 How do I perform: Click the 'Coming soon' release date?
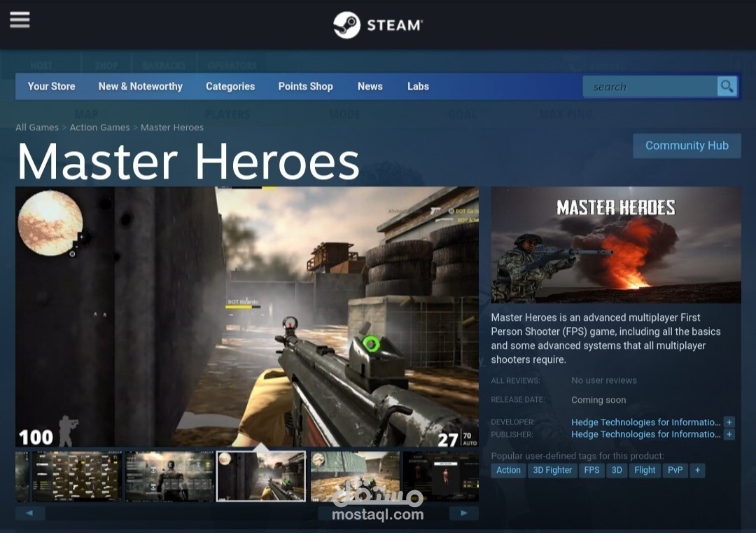click(x=598, y=400)
